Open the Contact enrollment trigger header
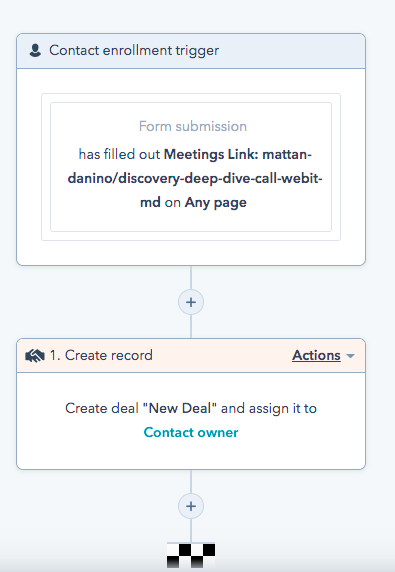The height and width of the screenshot is (572, 395). click(191, 51)
